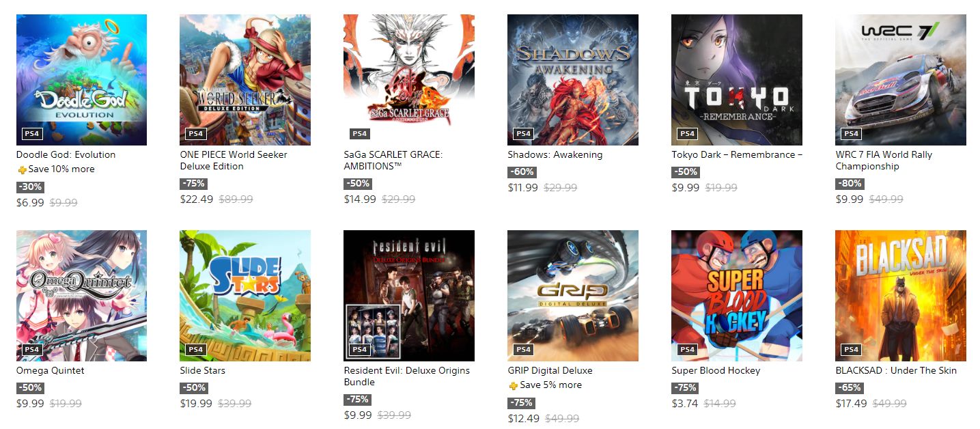The width and height of the screenshot is (980, 429).
Task: Open the Tokyo Dark Remembrance cover art
Action: pos(737,80)
